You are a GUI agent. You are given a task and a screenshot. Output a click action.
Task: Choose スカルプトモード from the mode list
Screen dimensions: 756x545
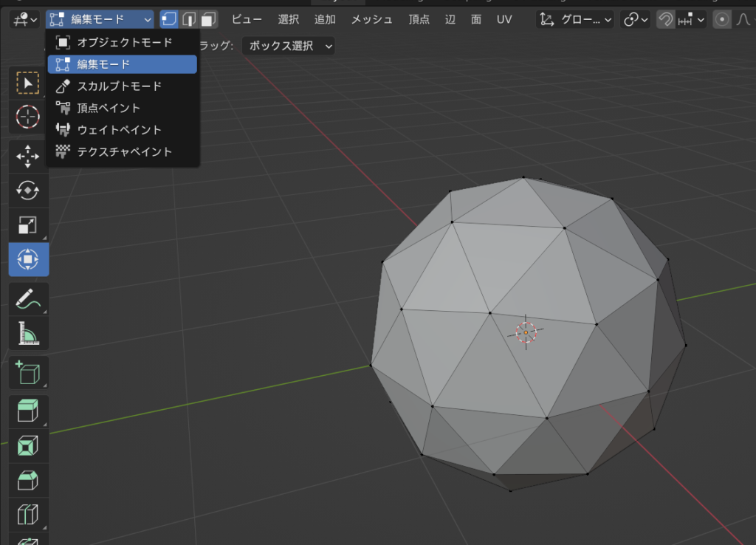click(x=119, y=86)
